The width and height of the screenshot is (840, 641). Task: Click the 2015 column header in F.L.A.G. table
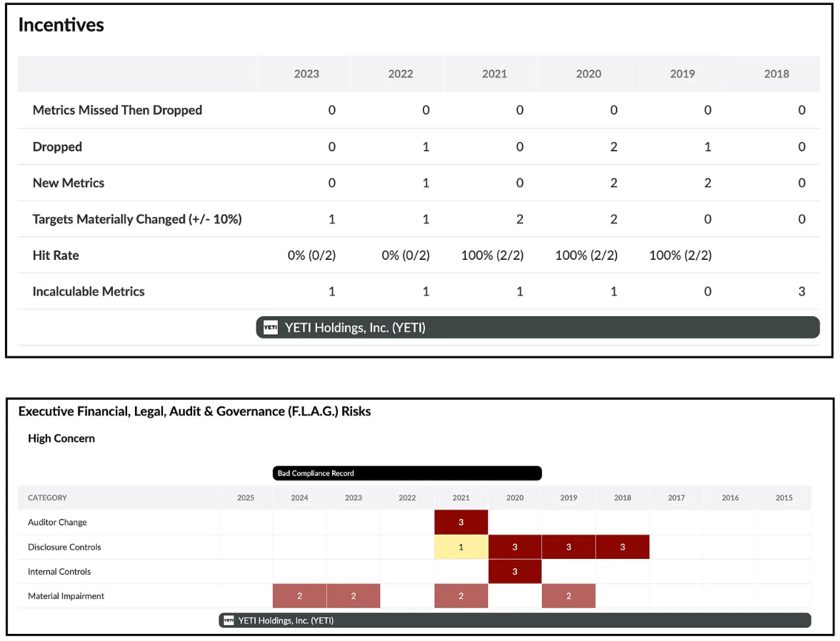pyautogui.click(x=784, y=498)
